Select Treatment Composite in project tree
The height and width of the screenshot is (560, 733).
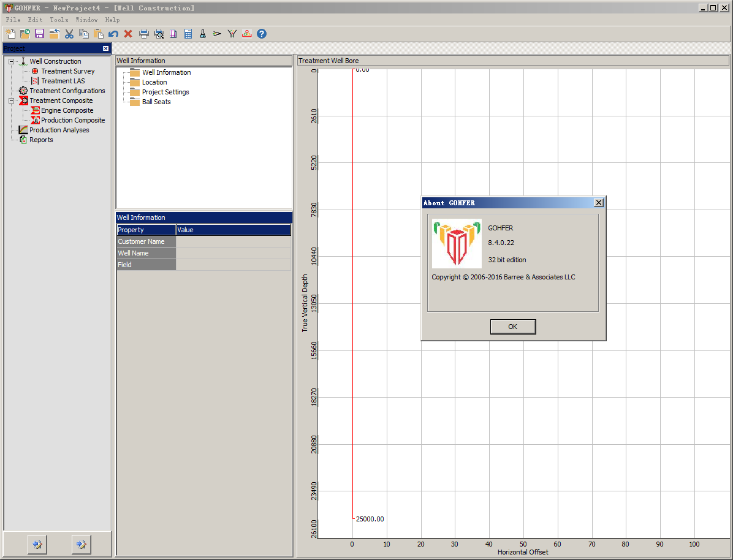tap(61, 100)
